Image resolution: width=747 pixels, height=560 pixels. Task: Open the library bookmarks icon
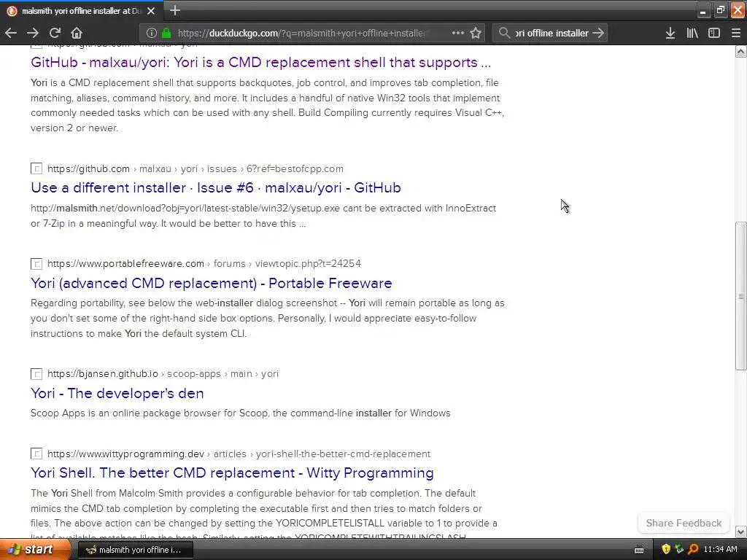coord(692,33)
